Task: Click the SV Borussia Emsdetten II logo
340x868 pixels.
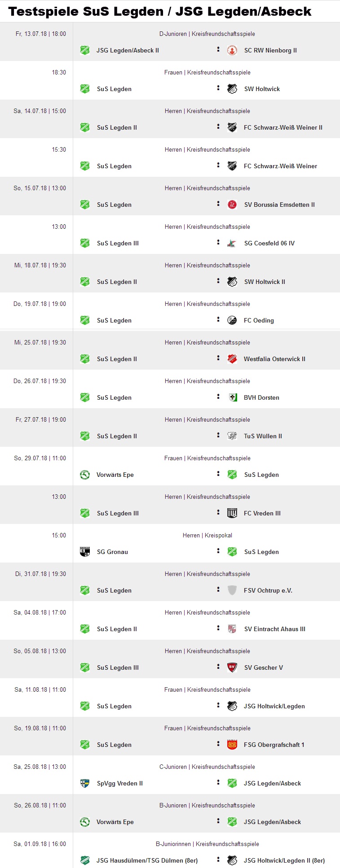Action: click(232, 205)
